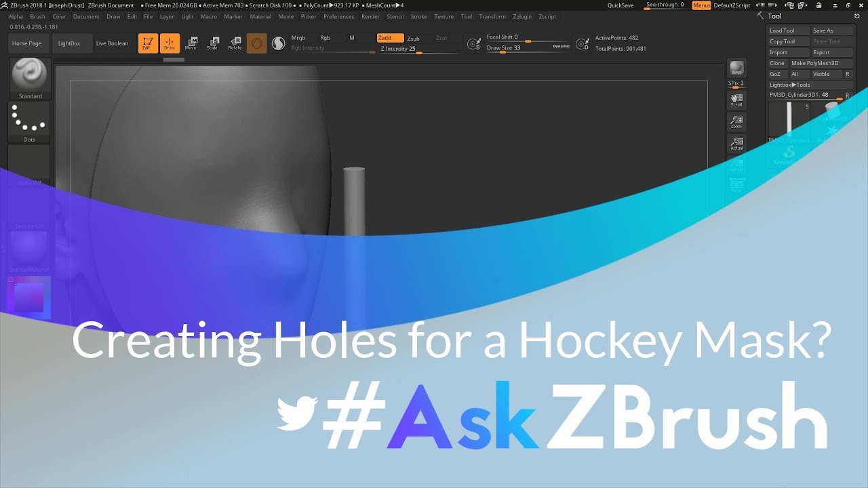Image resolution: width=868 pixels, height=488 pixels.
Task: Click the Clone tool button
Action: [777, 63]
